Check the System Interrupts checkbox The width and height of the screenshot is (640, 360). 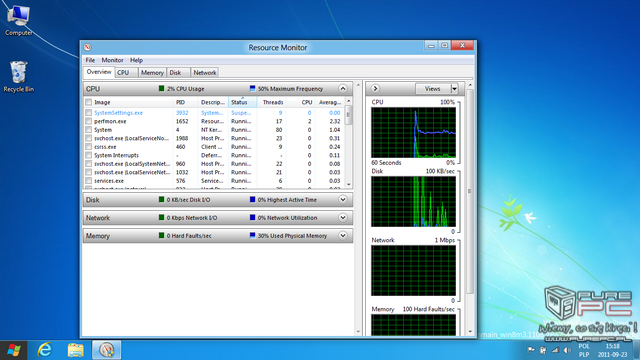tap(89, 155)
